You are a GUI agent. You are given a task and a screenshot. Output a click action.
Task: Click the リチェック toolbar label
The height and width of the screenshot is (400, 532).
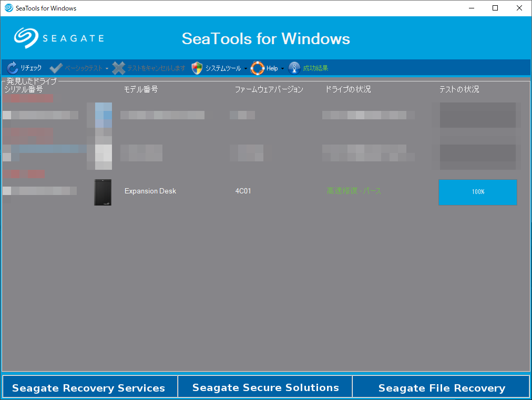pos(31,68)
